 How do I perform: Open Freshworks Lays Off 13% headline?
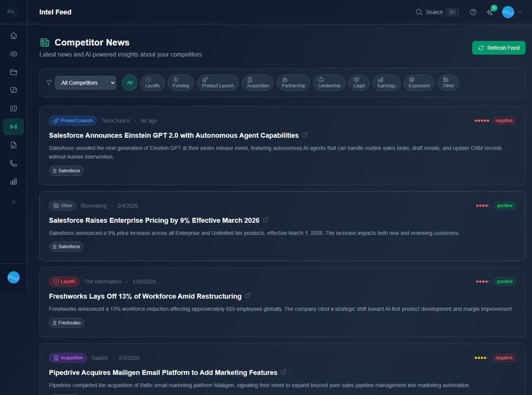(145, 296)
